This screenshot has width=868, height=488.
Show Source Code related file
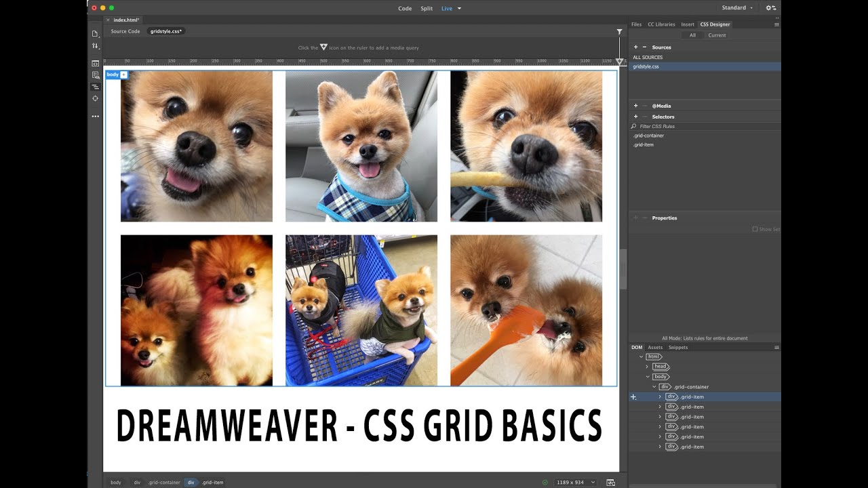coord(125,32)
